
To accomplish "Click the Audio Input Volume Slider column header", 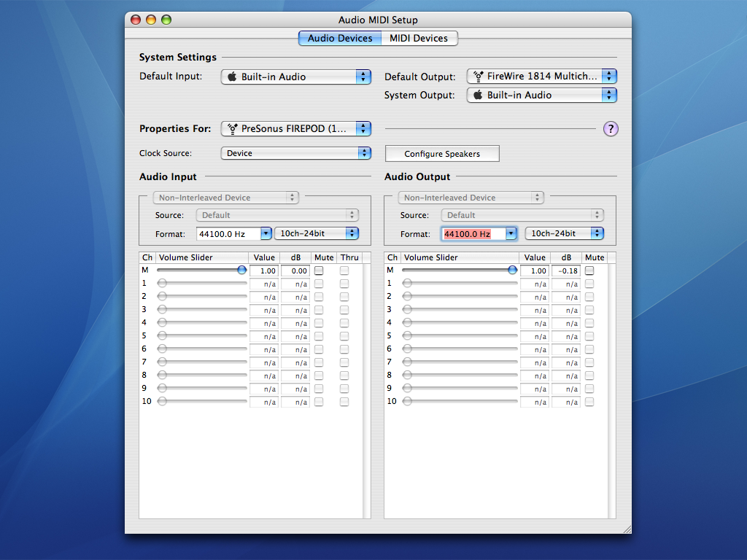I will tap(202, 257).
